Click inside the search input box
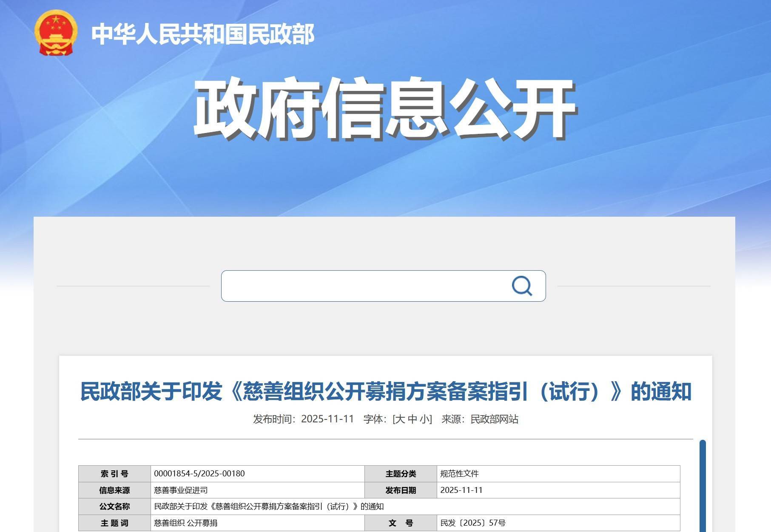The height and width of the screenshot is (532, 771). (361, 286)
